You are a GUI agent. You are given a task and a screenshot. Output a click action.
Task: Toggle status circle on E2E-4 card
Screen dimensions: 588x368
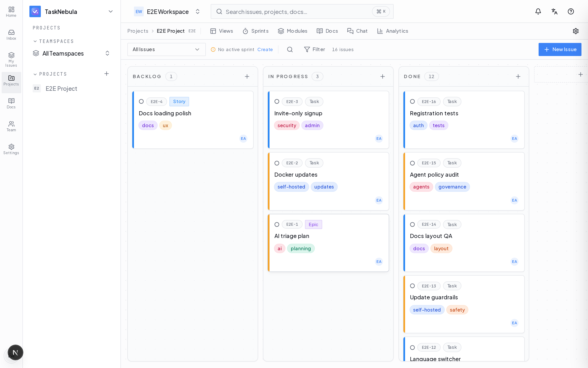[141, 101]
